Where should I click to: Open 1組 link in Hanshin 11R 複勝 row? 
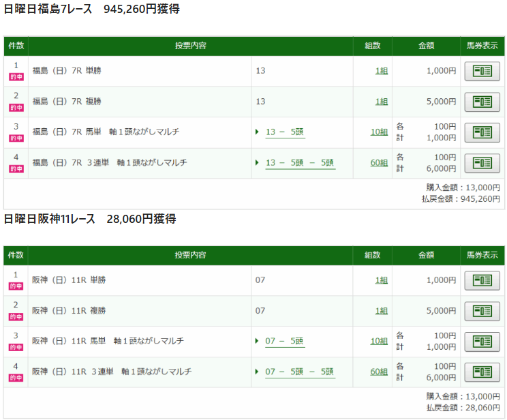[382, 311]
